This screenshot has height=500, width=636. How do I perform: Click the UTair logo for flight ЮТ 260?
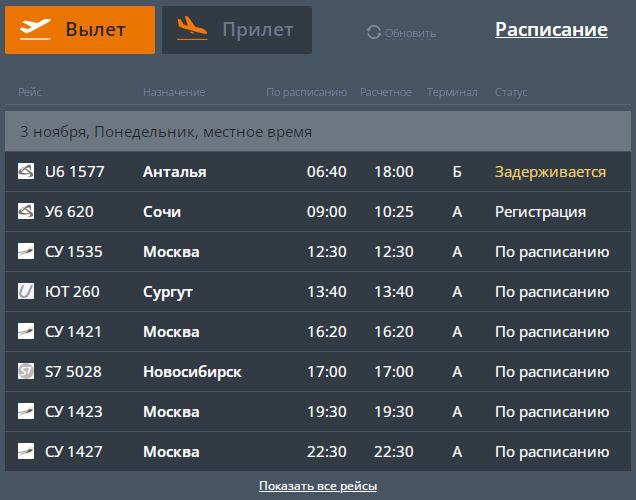(x=26, y=291)
